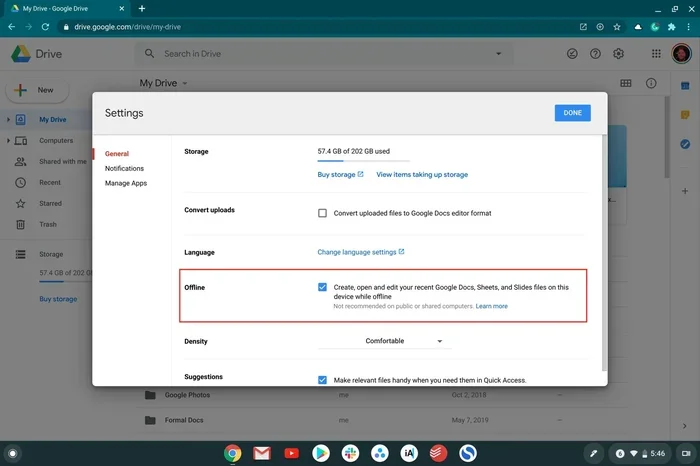
Task: Click the Storage sidebar item
Action: 50,254
